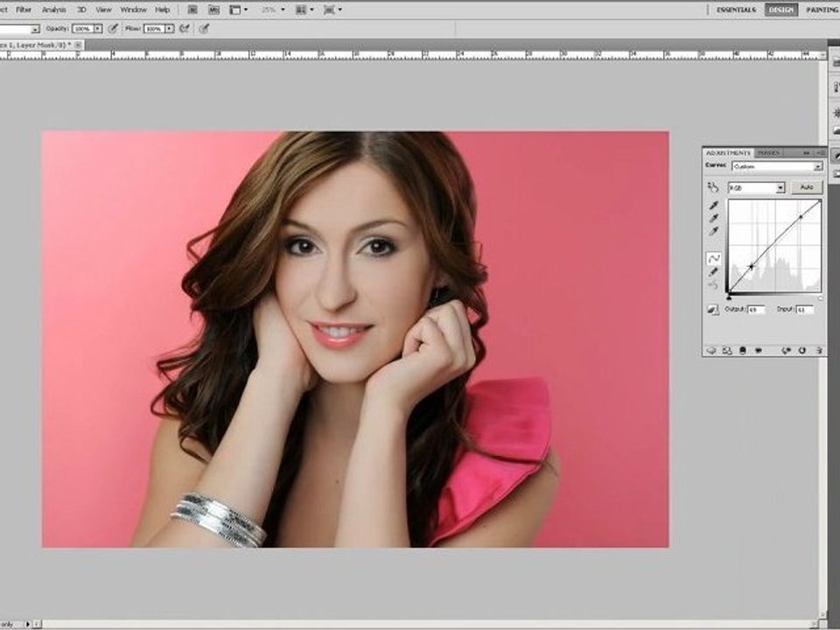Open the Filter menu
Image resolution: width=840 pixels, height=630 pixels.
pos(24,10)
